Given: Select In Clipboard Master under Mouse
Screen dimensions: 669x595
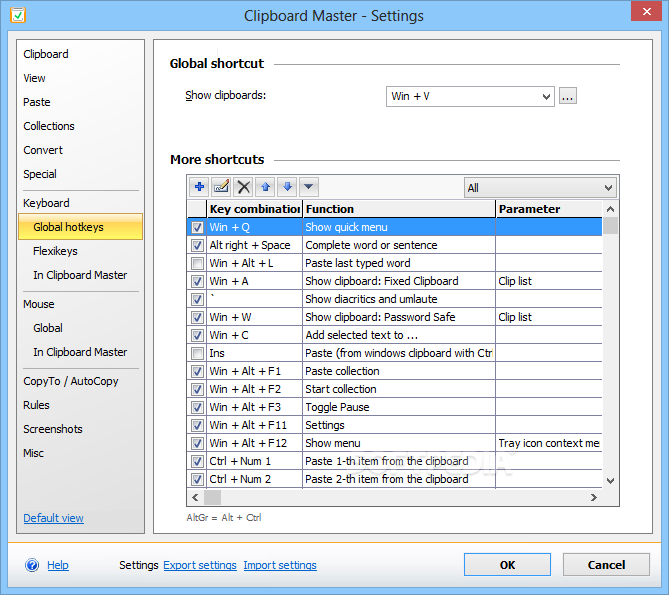Looking at the screenshot, I should (x=80, y=352).
